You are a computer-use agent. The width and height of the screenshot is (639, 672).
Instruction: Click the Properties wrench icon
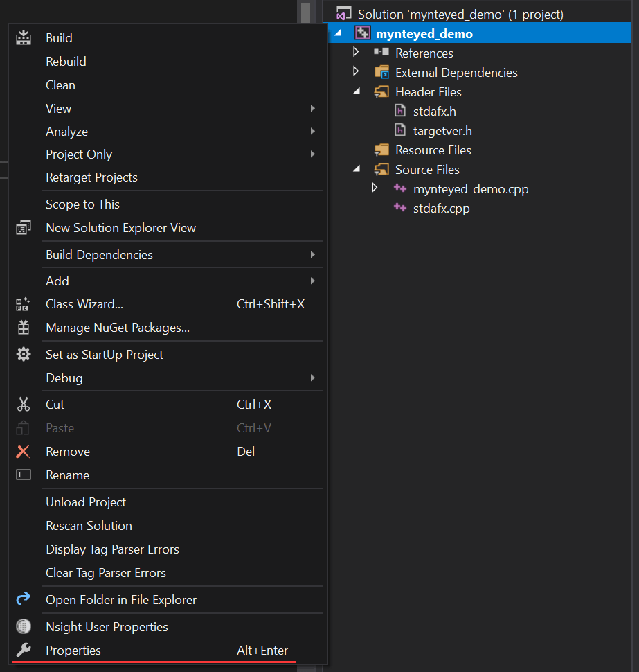[24, 650]
